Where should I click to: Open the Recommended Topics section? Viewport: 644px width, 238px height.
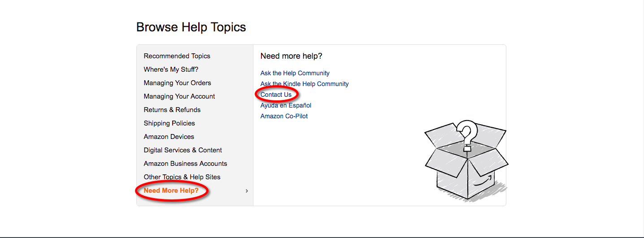pyautogui.click(x=177, y=56)
